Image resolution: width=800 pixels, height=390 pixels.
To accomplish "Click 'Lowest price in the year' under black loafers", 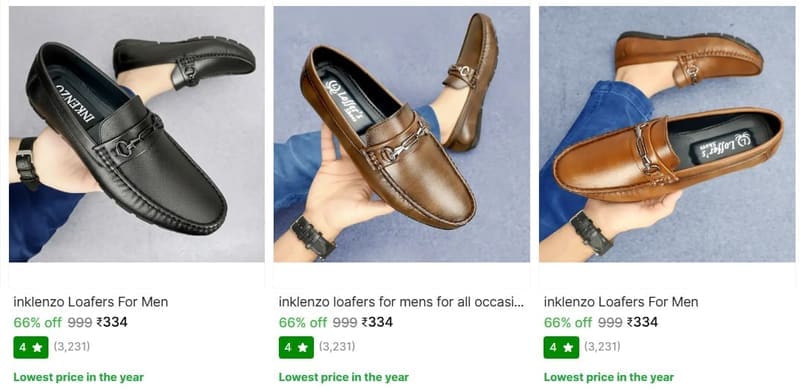I will coord(79,377).
